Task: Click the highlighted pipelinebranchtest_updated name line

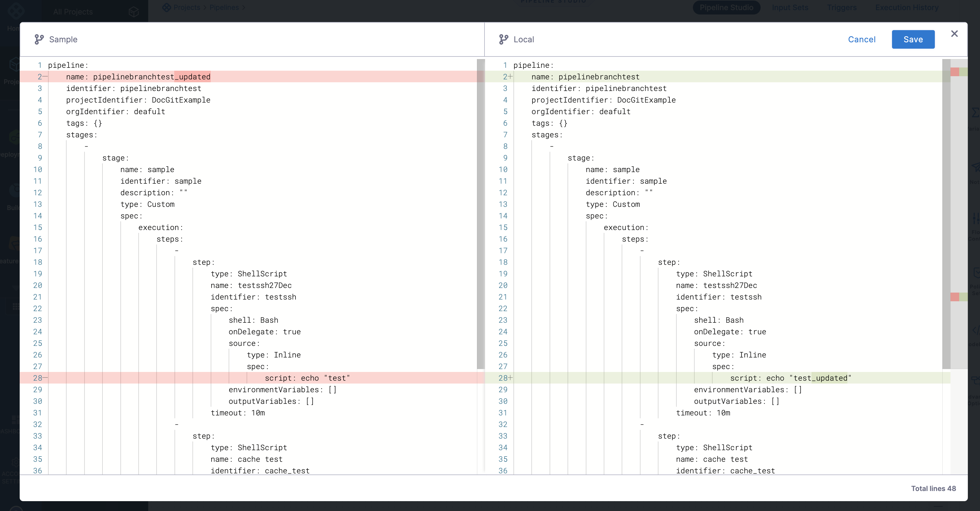Action: click(152, 77)
